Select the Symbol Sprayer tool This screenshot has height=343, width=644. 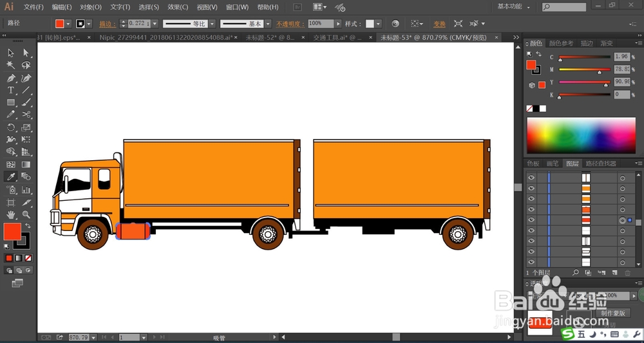coord(11,190)
